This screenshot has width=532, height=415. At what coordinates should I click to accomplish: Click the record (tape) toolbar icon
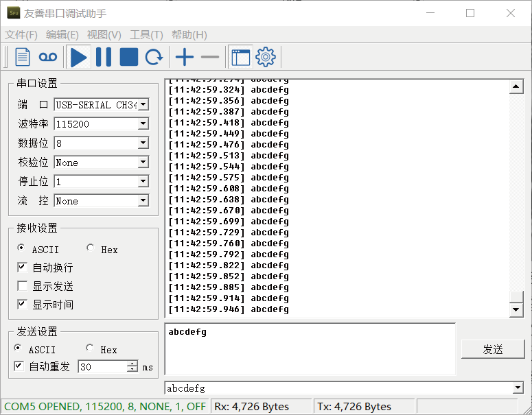48,57
